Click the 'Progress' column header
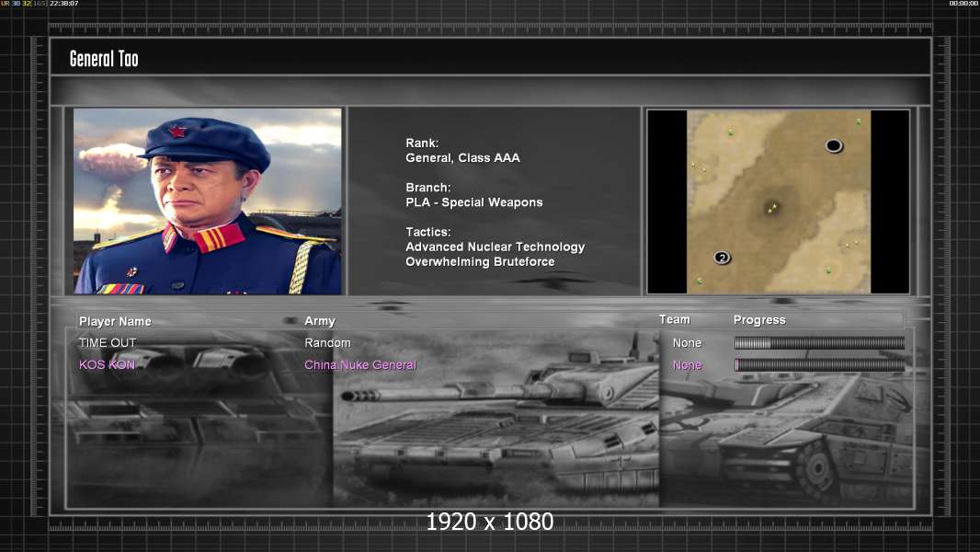This screenshot has width=980, height=552. 759,320
